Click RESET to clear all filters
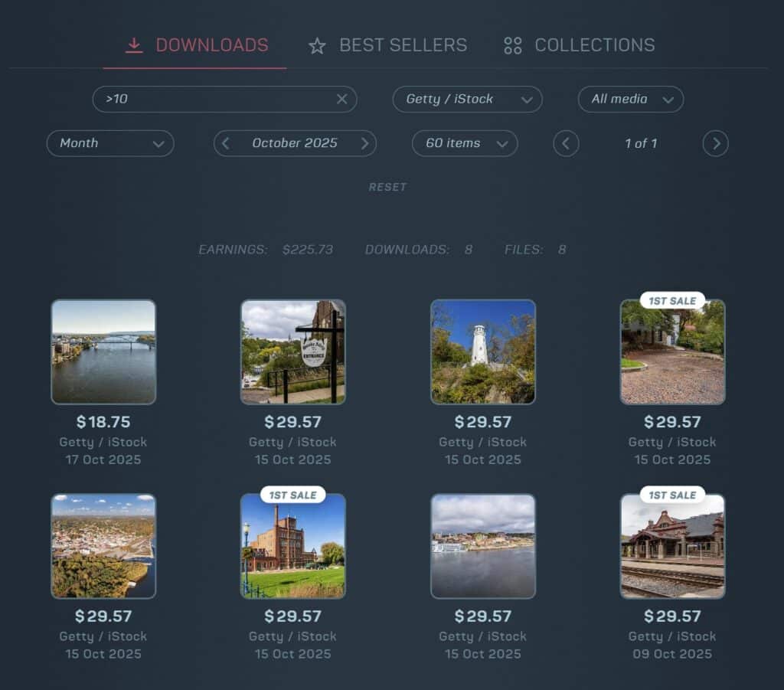Screen dimensions: 784x690 pyautogui.click(x=388, y=186)
